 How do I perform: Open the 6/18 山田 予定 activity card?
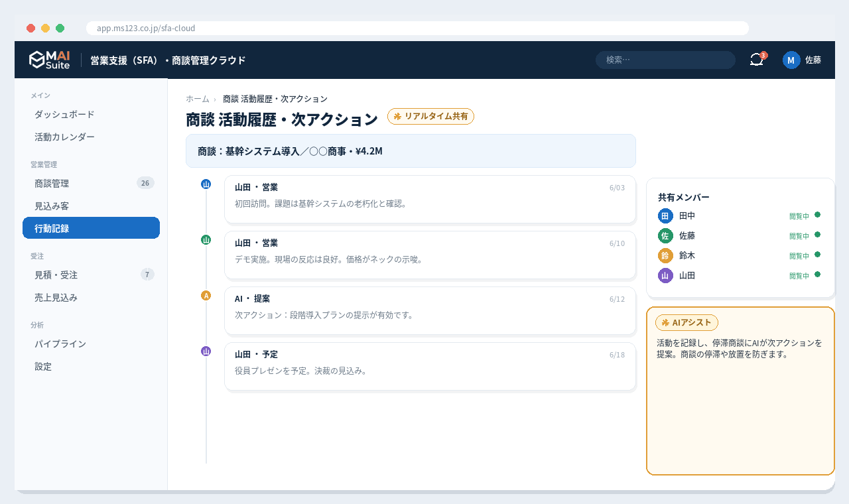tap(430, 366)
